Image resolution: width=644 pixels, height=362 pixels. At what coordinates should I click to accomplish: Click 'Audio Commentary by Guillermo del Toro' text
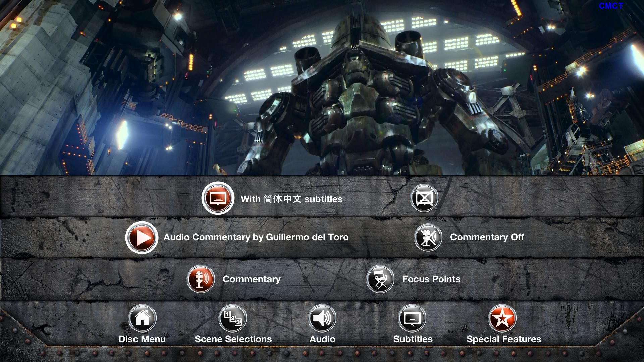tap(256, 237)
